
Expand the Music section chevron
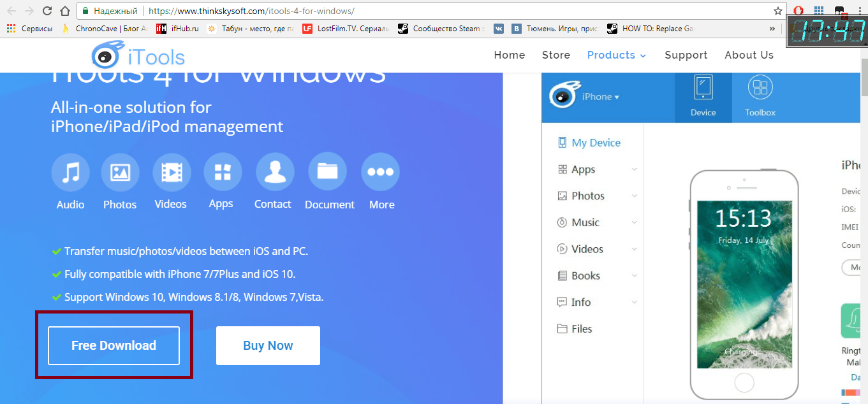coord(635,222)
